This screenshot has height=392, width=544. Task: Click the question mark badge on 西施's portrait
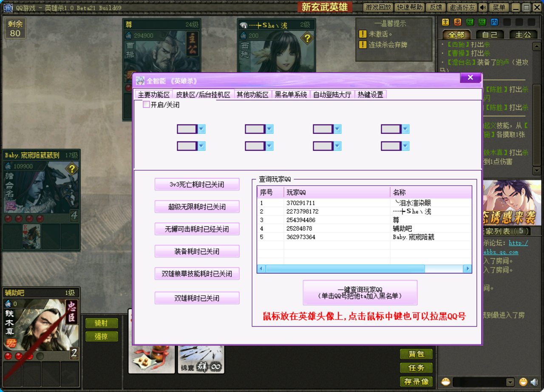click(307, 39)
